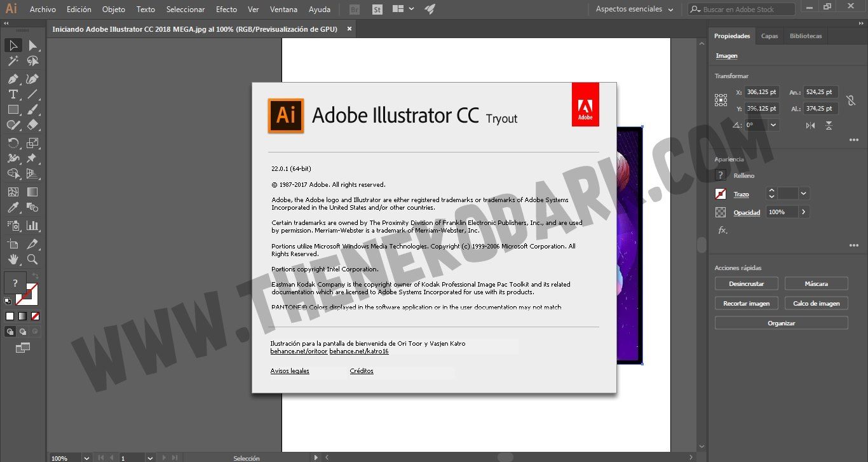Viewport: 868px width, 462px height.
Task: Click the Máscara button
Action: pyautogui.click(x=817, y=283)
